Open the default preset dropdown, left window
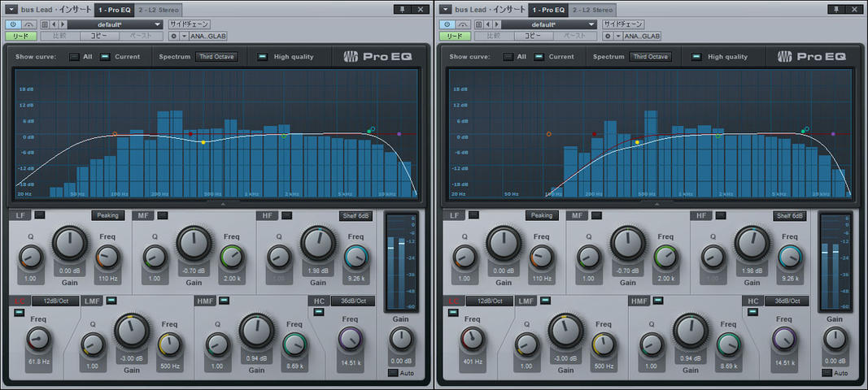Viewport: 868px width, 390px height. [116, 24]
